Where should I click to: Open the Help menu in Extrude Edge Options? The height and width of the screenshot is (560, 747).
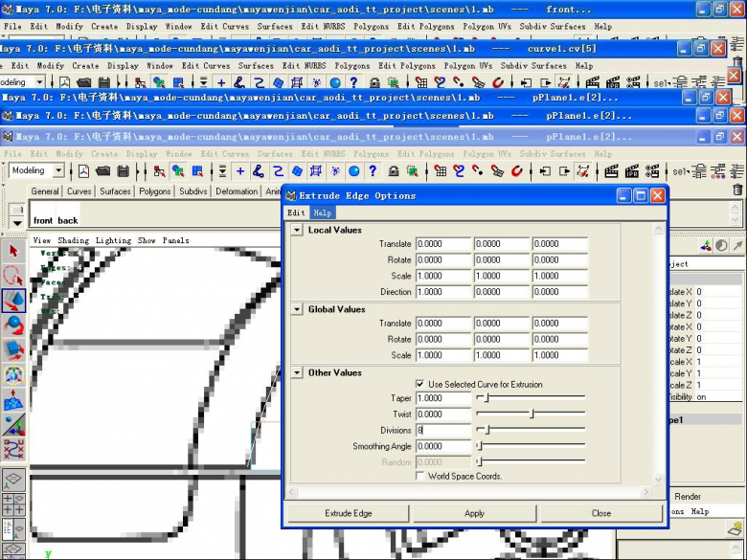pos(323,213)
